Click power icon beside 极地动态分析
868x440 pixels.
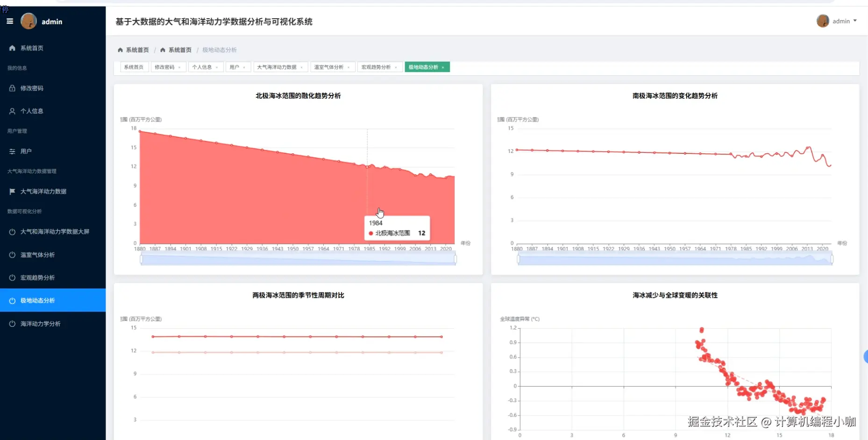[x=12, y=301]
